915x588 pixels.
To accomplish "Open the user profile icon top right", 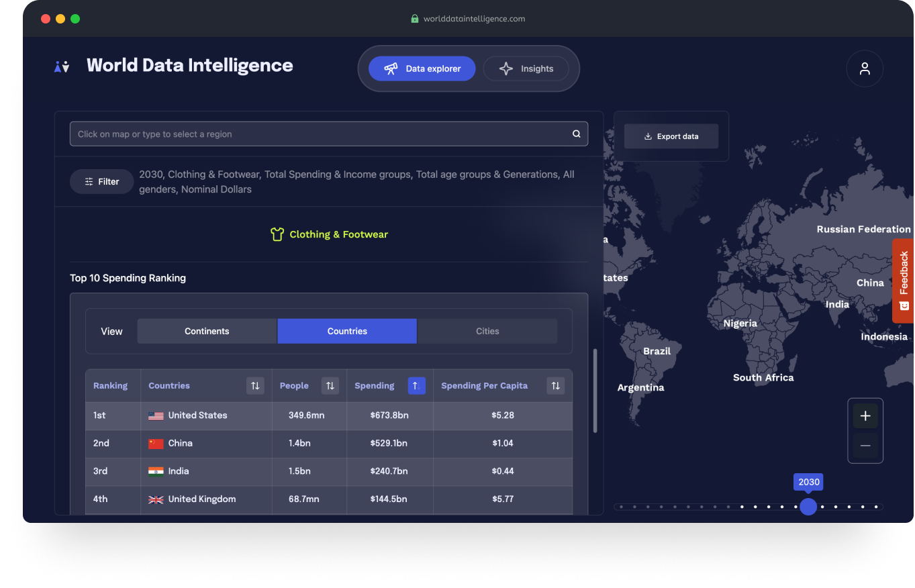I will (x=865, y=68).
